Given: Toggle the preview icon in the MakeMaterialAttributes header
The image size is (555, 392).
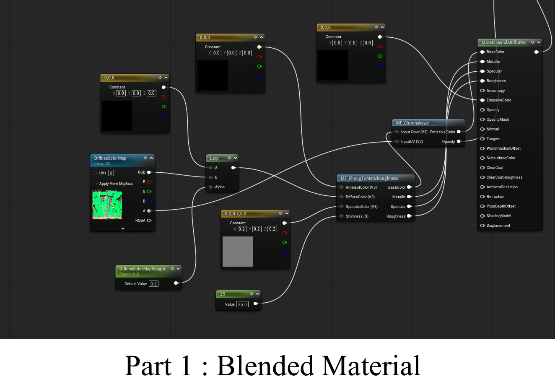Looking at the screenshot, I should click(533, 42).
